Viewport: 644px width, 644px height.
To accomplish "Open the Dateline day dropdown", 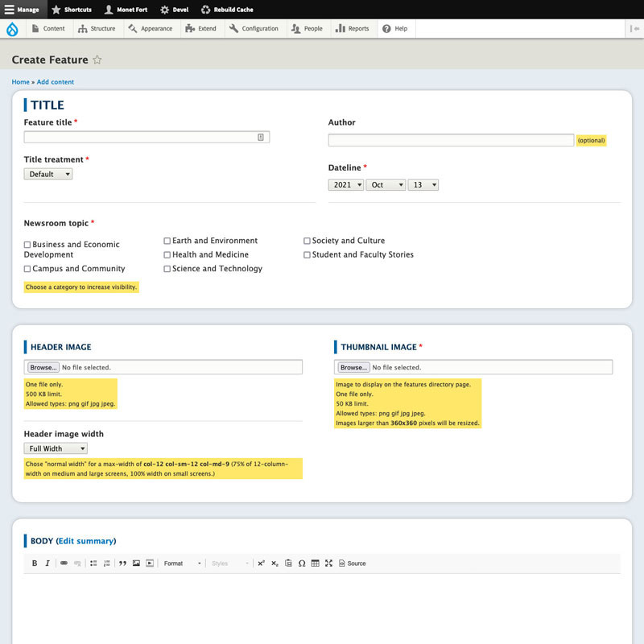I will click(423, 185).
